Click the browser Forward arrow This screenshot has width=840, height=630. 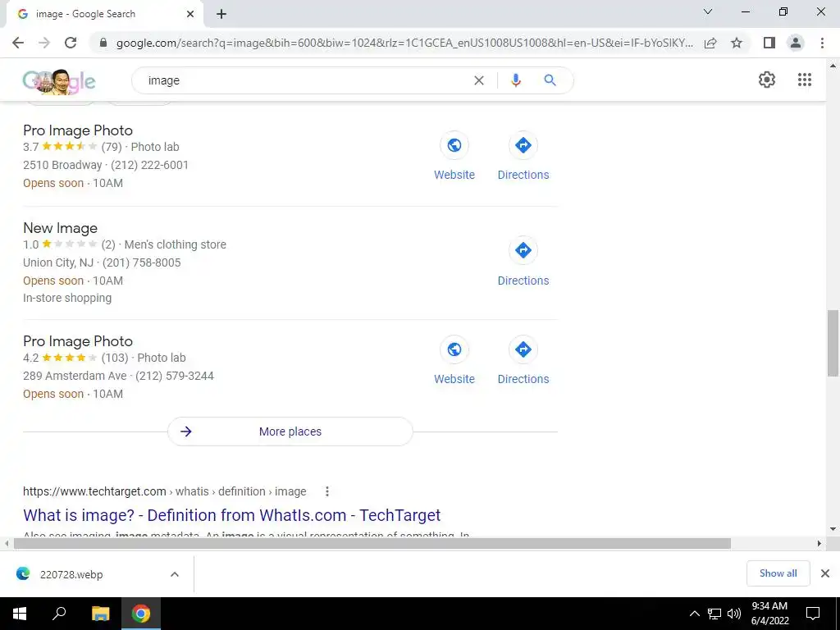pos(44,43)
